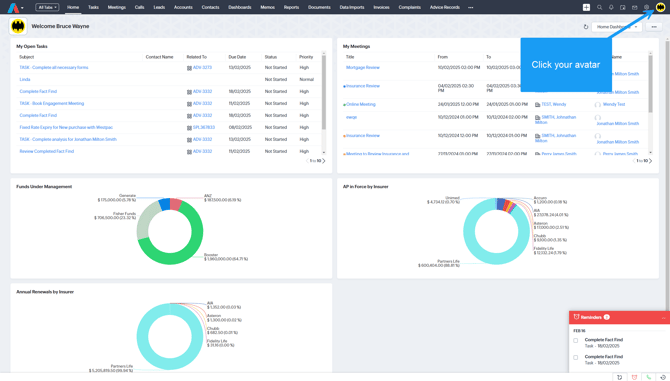The image size is (670, 381).
Task: Click the user icon beside Wendy Test
Action: click(x=598, y=105)
